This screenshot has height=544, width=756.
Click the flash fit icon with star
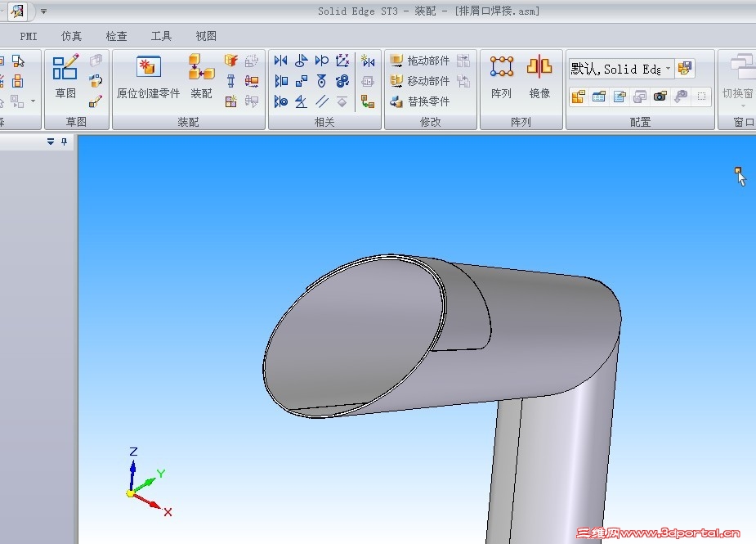click(368, 61)
